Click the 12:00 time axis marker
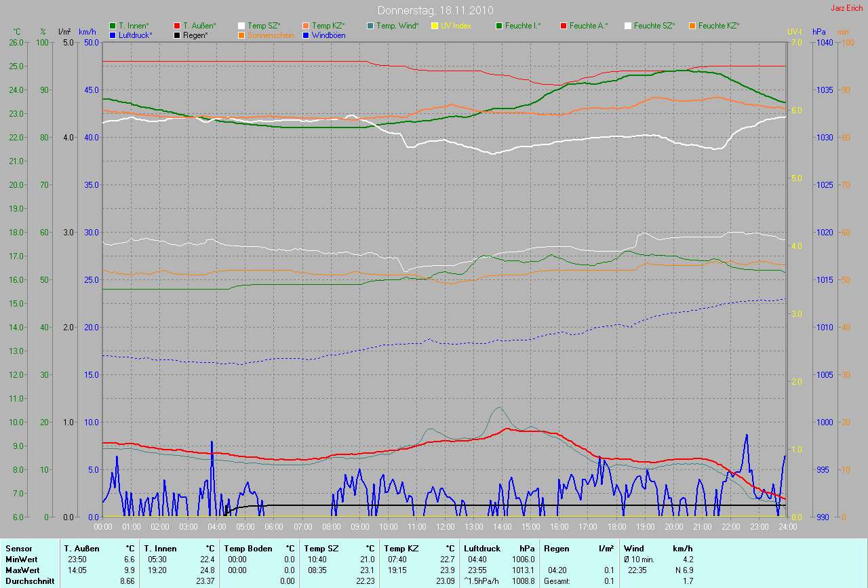868x588 pixels. tap(445, 526)
